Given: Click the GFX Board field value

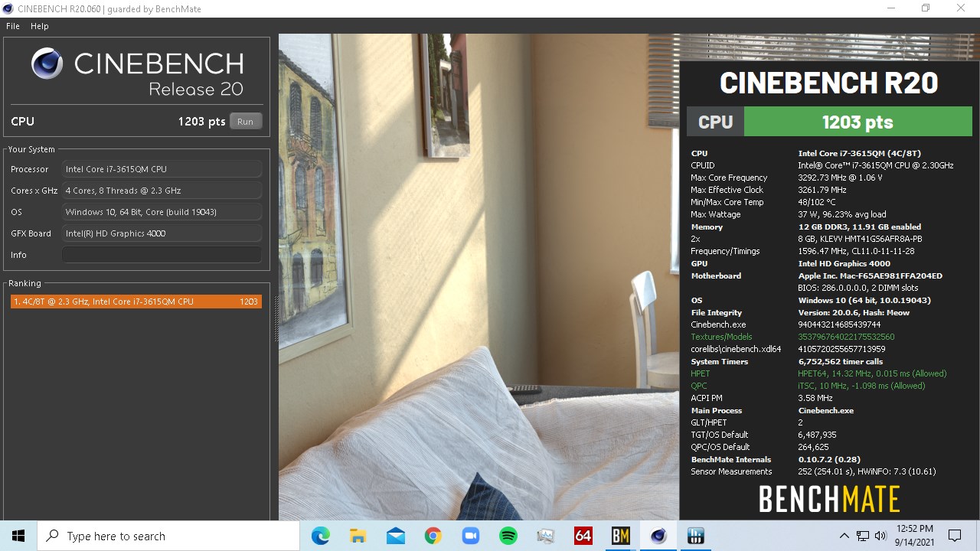Looking at the screenshot, I should tap(162, 233).
